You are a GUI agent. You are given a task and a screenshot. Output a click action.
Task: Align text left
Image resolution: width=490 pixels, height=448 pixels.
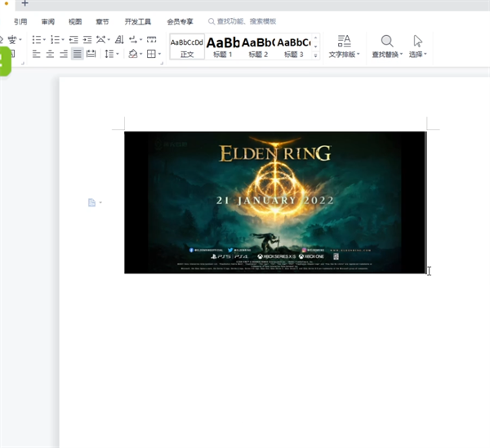coord(36,54)
